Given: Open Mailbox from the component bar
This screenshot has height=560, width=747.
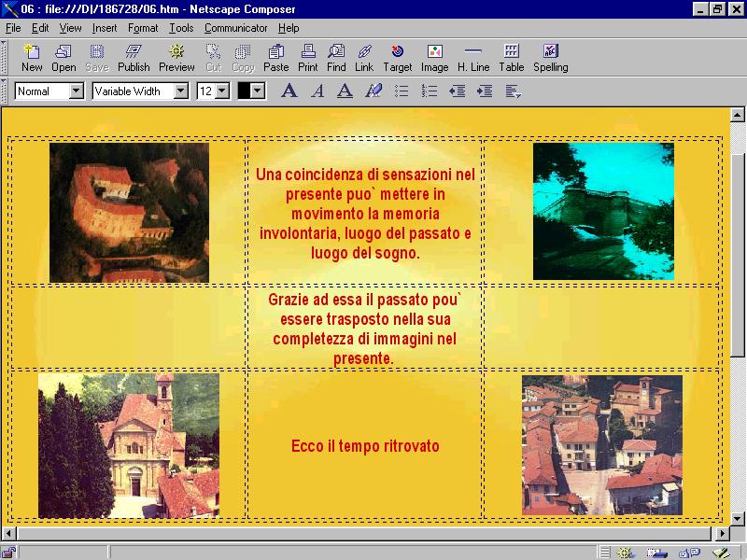Looking at the screenshot, I should 657,553.
